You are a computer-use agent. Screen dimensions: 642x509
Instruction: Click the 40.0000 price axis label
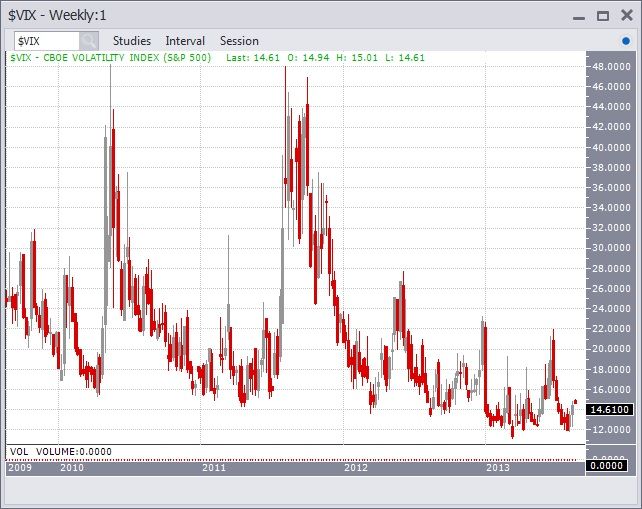click(611, 147)
